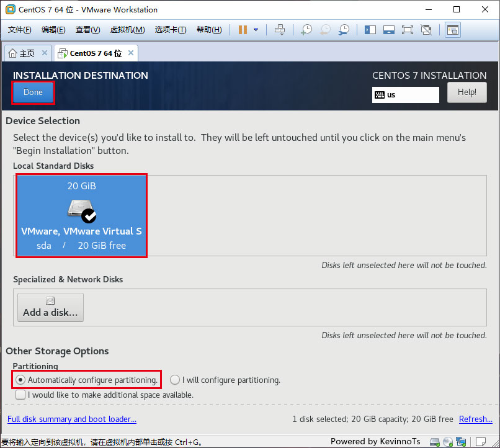Toggle the thumbnail bar view
Viewport: 500px width, 448px height.
(x=389, y=30)
